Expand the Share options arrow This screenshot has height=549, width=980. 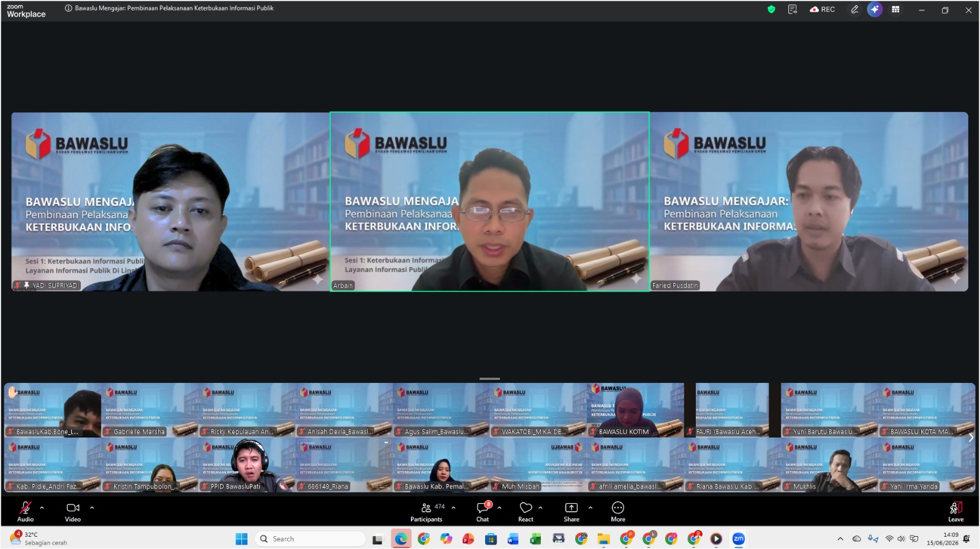click(590, 507)
